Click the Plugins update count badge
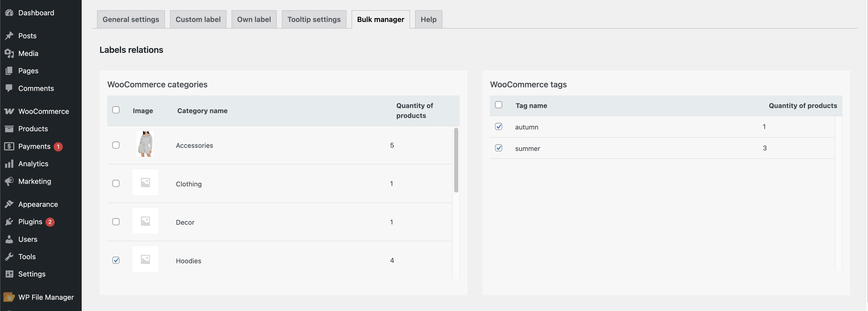 pos(50,222)
